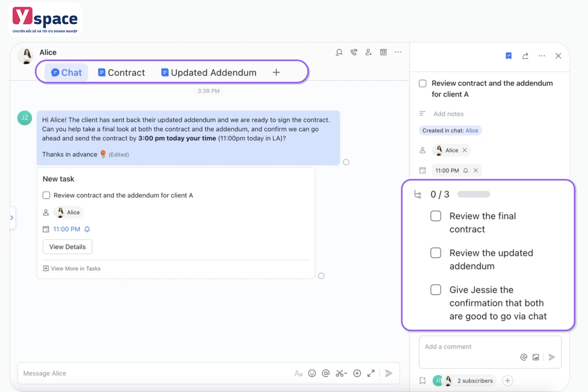Check off the main task in task panel
588x392 pixels.
click(423, 83)
